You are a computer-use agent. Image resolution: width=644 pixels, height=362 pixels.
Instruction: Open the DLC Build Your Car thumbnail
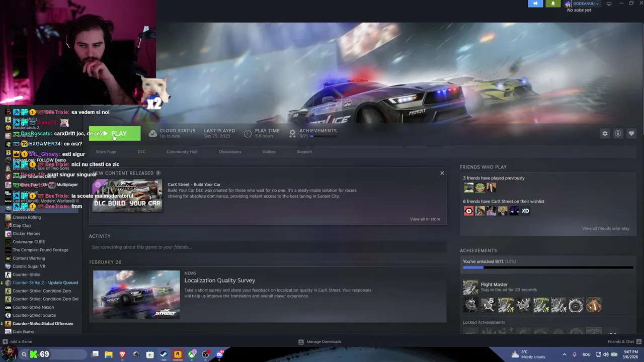point(127,196)
